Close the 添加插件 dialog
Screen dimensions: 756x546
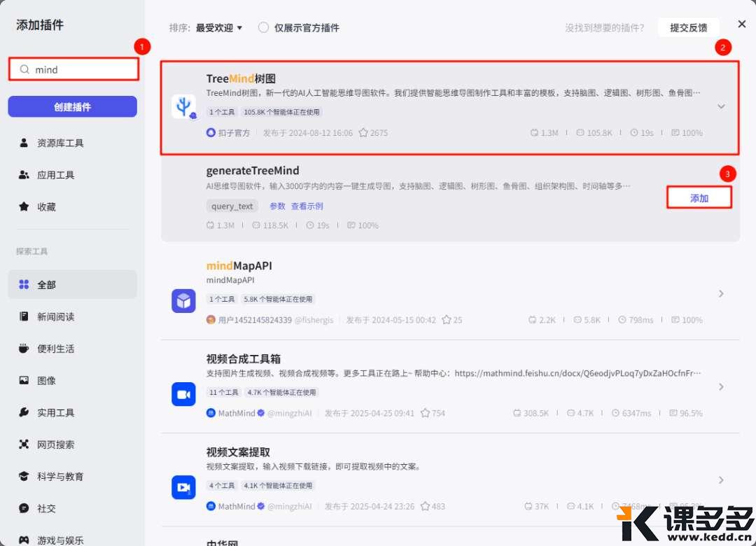tap(742, 24)
